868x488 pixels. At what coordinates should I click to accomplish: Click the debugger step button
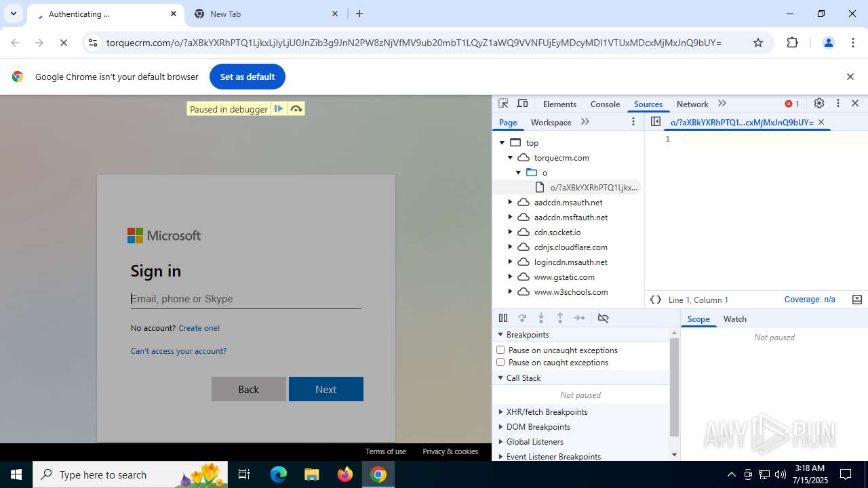click(x=579, y=318)
